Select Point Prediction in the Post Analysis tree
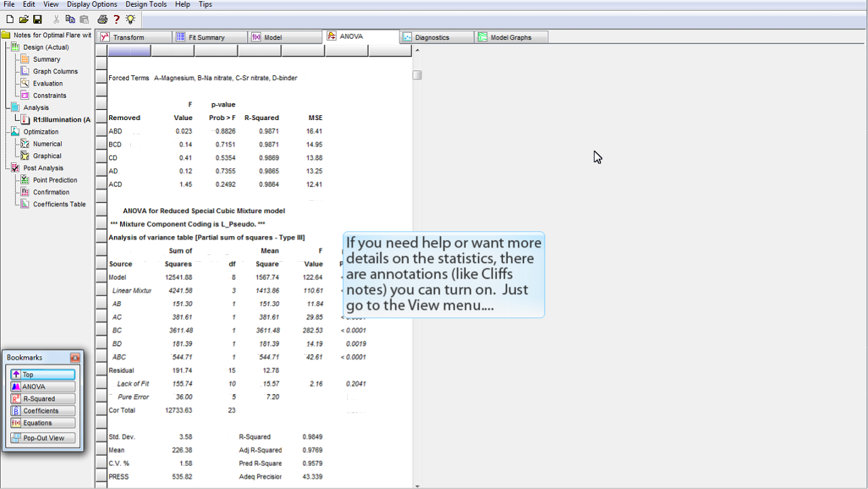Viewport: 868px width, 489px height. pos(55,180)
